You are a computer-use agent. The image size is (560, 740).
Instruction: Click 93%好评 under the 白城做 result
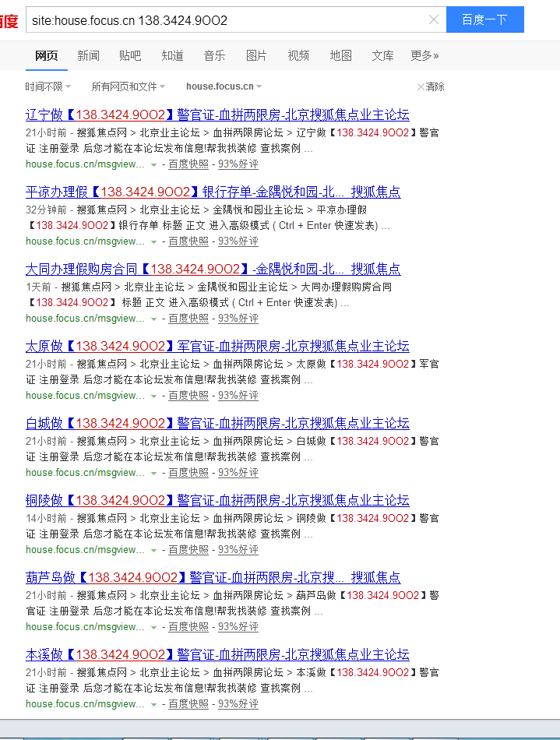pos(238,472)
